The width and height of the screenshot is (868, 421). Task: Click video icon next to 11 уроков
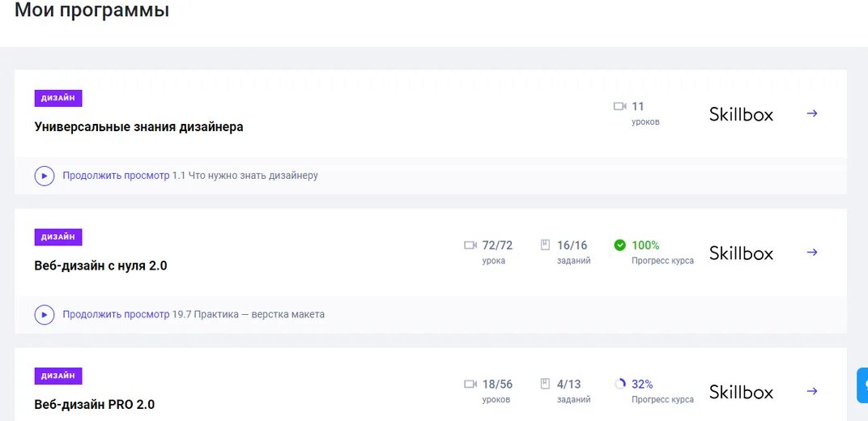pos(620,106)
